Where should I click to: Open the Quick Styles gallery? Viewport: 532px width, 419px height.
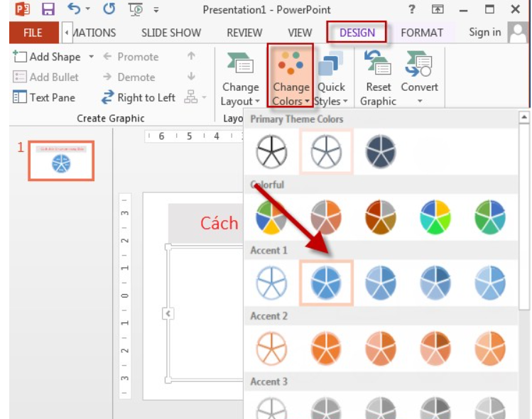click(x=330, y=78)
